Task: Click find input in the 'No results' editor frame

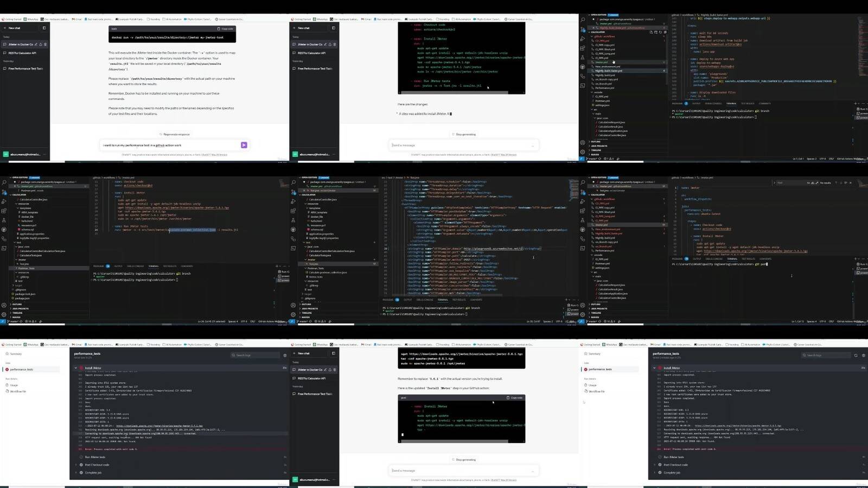Action: (x=792, y=183)
